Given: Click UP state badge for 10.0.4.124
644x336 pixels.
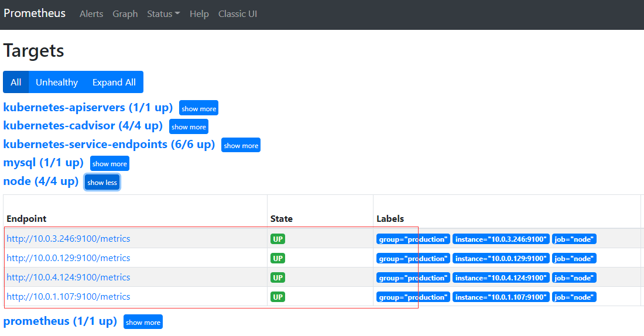Looking at the screenshot, I should pos(278,277).
